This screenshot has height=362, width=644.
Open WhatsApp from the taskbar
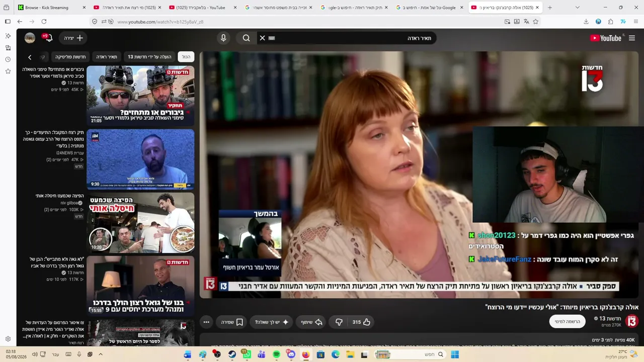tap(247, 354)
